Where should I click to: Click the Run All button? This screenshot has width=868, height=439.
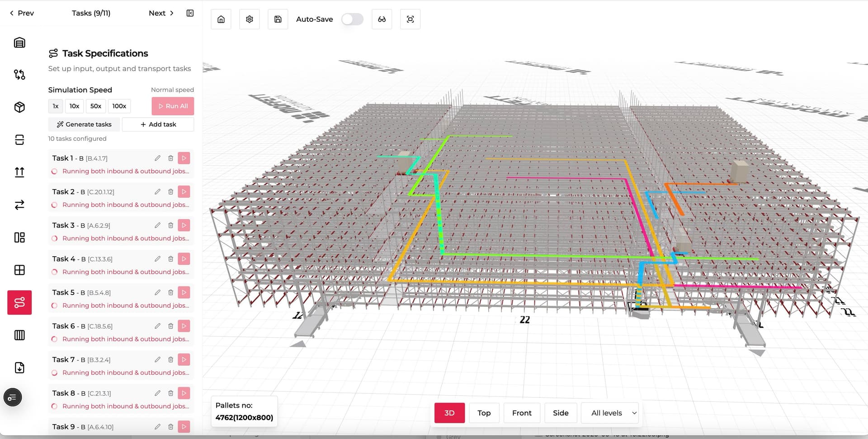tap(173, 106)
